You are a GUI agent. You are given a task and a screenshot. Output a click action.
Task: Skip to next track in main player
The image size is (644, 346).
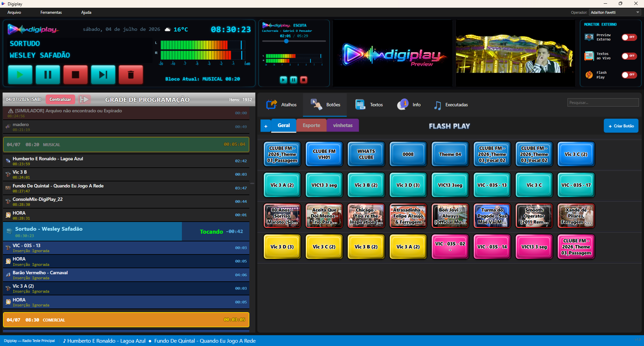click(x=103, y=74)
